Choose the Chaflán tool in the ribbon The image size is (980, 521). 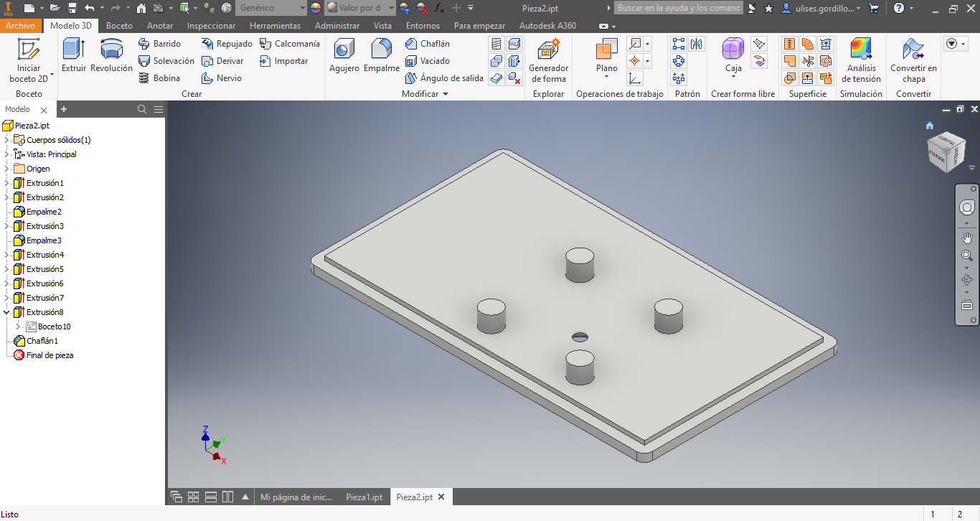tap(428, 44)
